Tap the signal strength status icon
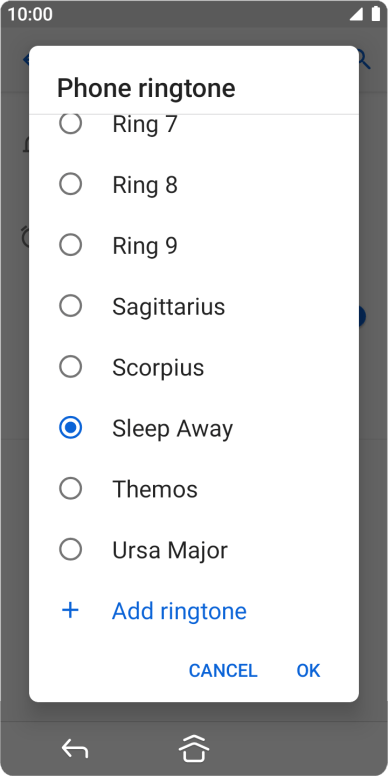This screenshot has width=388, height=776. coord(356,14)
